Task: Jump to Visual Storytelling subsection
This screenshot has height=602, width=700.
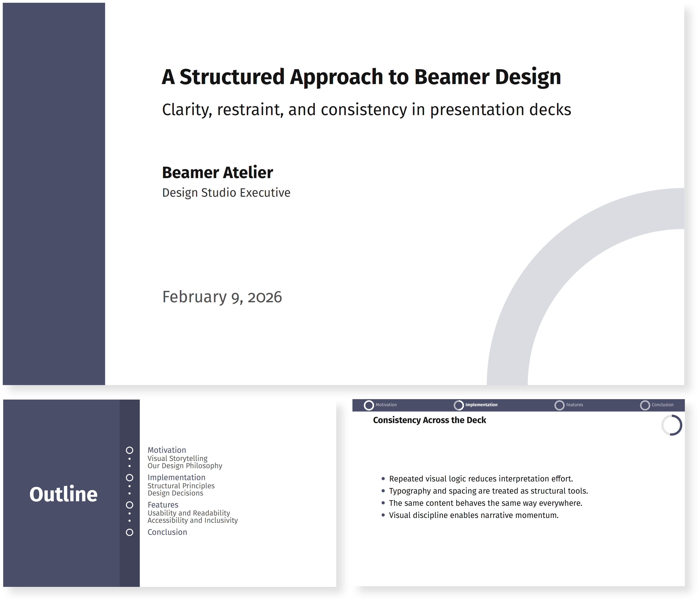Action: click(177, 458)
